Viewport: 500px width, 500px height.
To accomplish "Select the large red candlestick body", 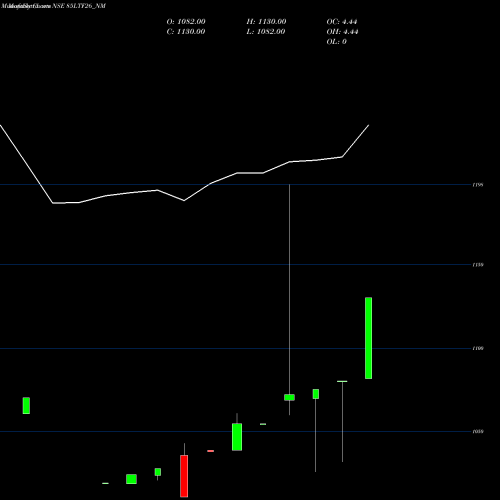I will [184, 476].
